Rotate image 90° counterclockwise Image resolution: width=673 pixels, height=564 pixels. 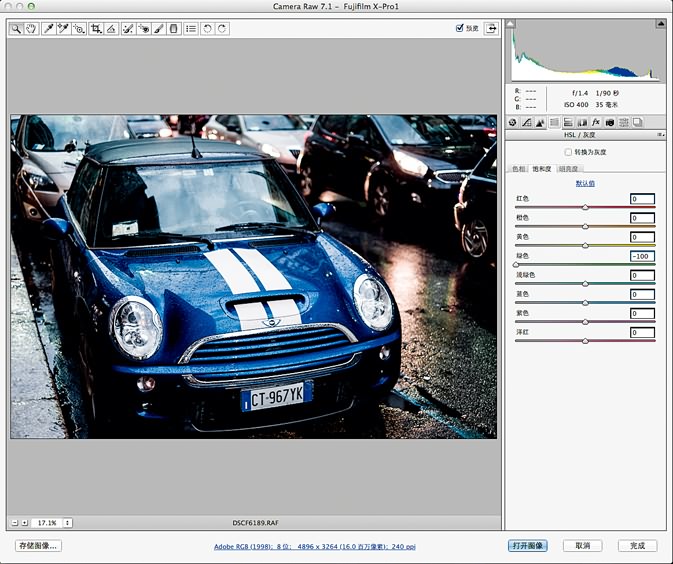pos(207,29)
